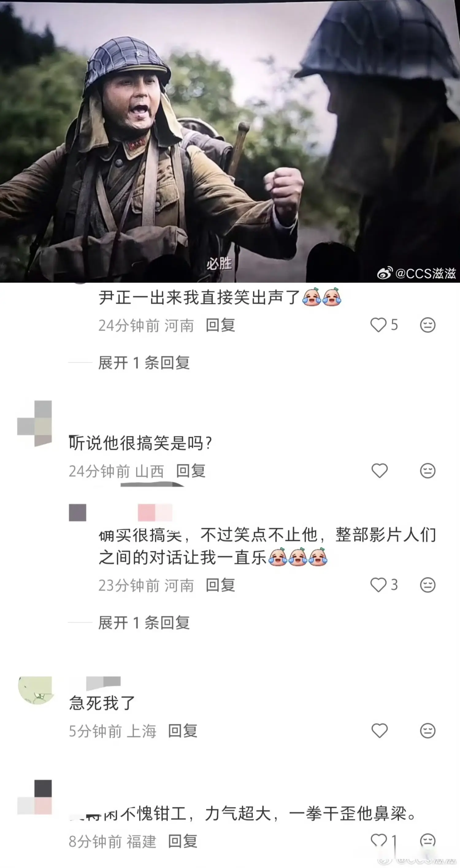This screenshot has width=460, height=868.
Task: Reply to the 山西 comment 听说他很搞笑是吗
Action: 191,471
